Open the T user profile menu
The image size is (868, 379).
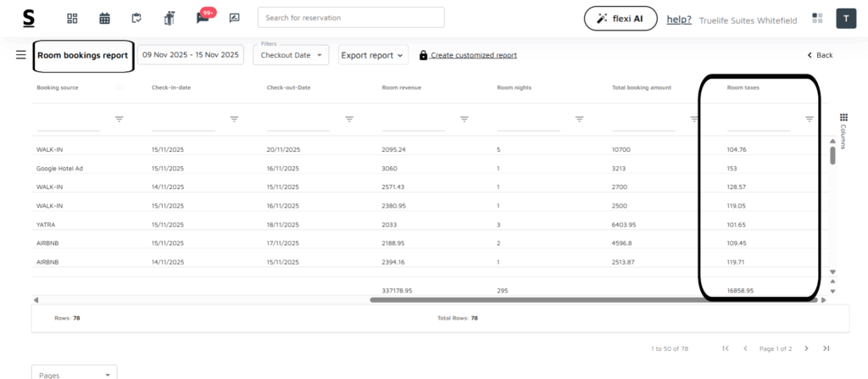pyautogui.click(x=846, y=18)
